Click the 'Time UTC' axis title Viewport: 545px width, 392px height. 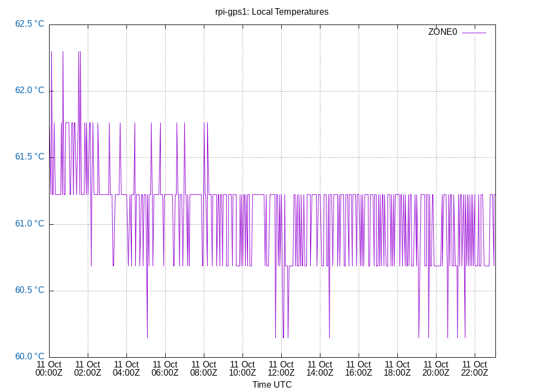pos(272,385)
